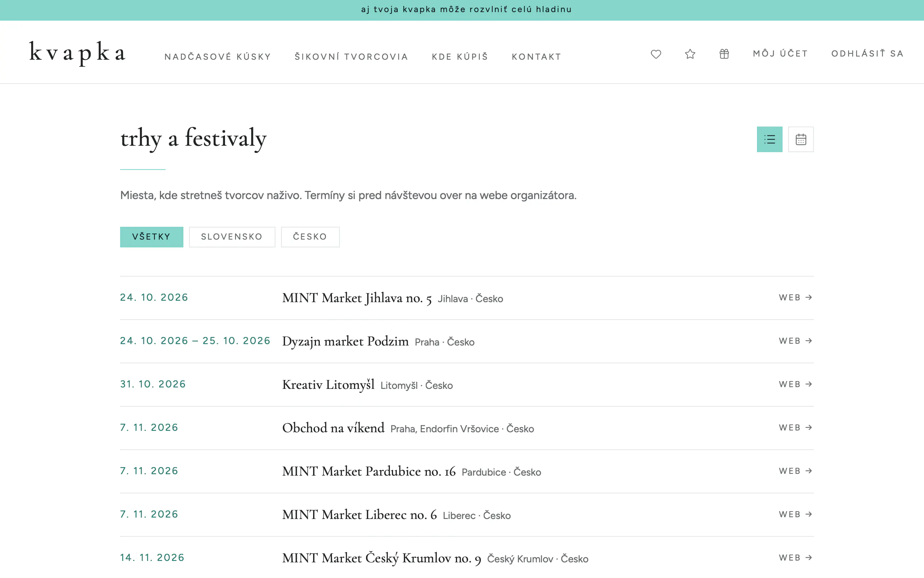Click MINT Market Jihlava no. 5 title

(x=357, y=298)
